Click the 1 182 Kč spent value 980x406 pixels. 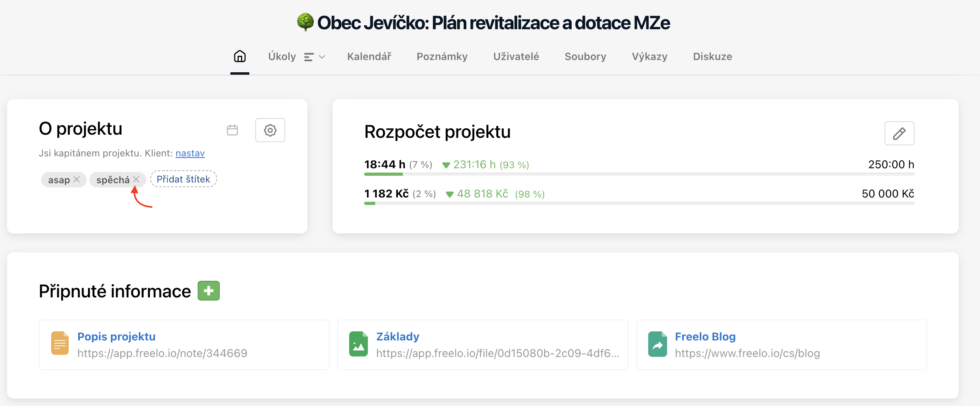(x=386, y=194)
